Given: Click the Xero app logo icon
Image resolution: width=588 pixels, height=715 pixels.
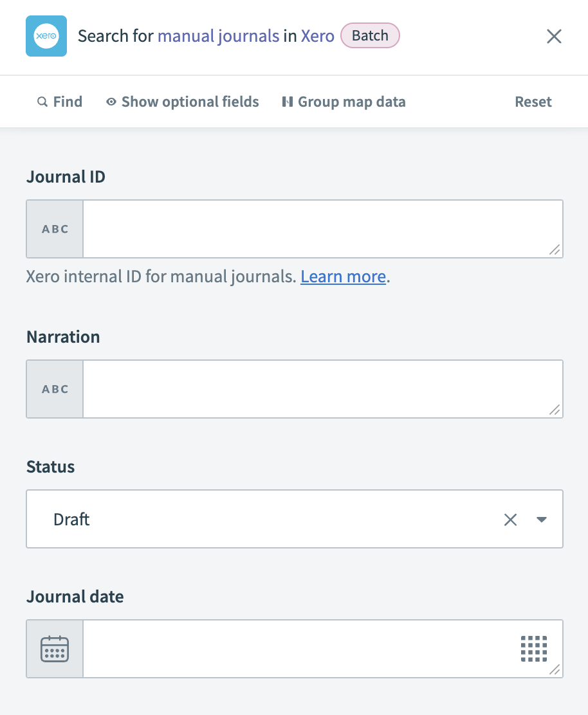Looking at the screenshot, I should tap(46, 35).
